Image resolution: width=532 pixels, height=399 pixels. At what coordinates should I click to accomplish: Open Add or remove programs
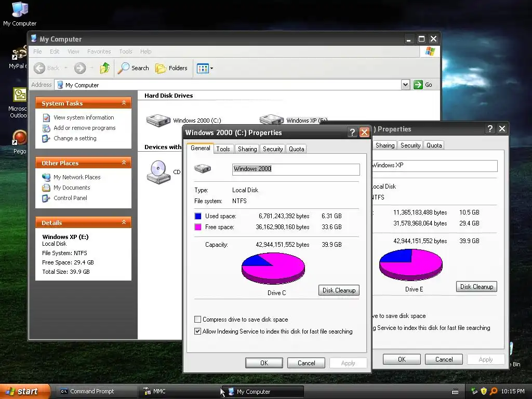(x=85, y=128)
